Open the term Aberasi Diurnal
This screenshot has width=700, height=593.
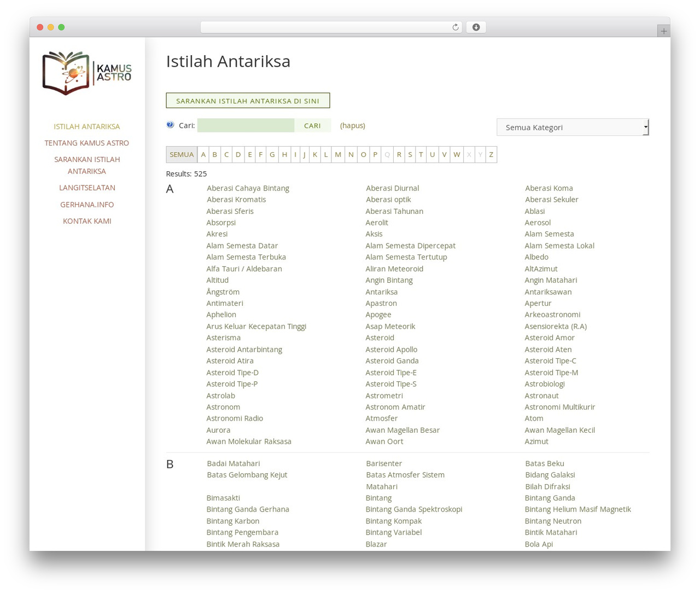pos(392,188)
